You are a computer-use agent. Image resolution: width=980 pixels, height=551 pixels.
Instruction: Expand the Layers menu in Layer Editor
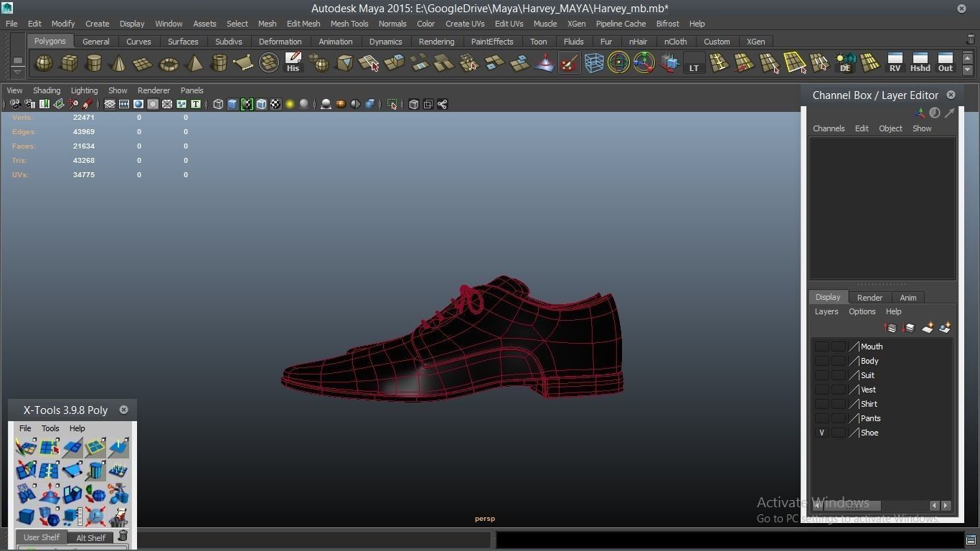pyautogui.click(x=826, y=311)
